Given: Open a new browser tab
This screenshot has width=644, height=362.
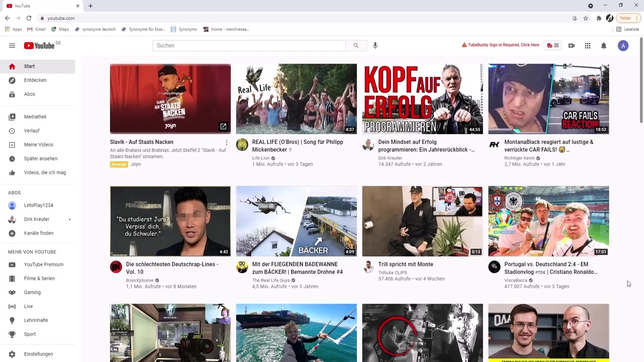Looking at the screenshot, I should click(91, 6).
